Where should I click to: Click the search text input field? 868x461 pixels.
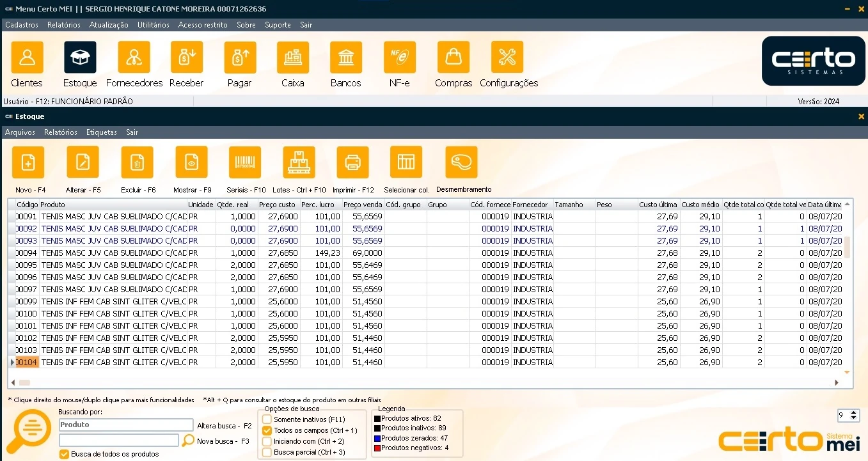(x=119, y=440)
